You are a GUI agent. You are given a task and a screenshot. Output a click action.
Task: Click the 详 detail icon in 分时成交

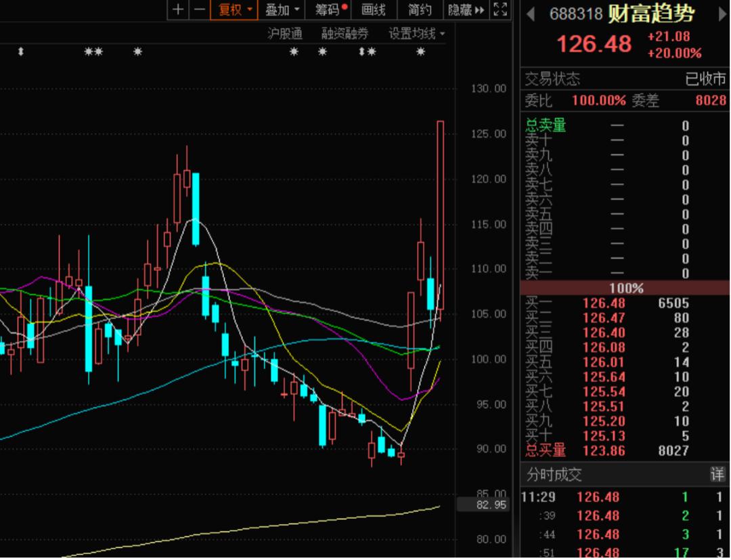[x=717, y=475]
